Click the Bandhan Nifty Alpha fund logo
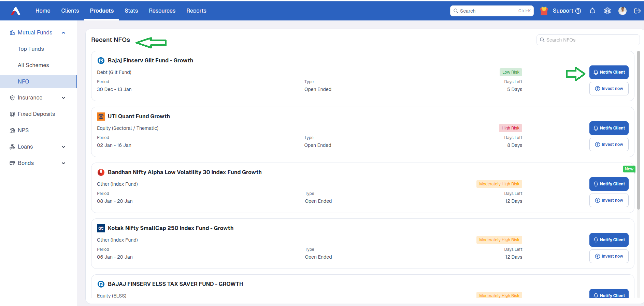The width and height of the screenshot is (644, 306). point(101,172)
